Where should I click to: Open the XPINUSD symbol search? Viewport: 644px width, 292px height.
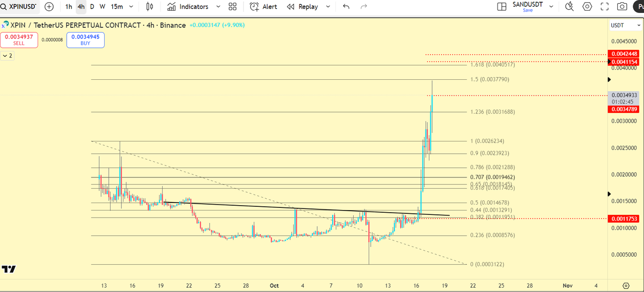(x=20, y=6)
